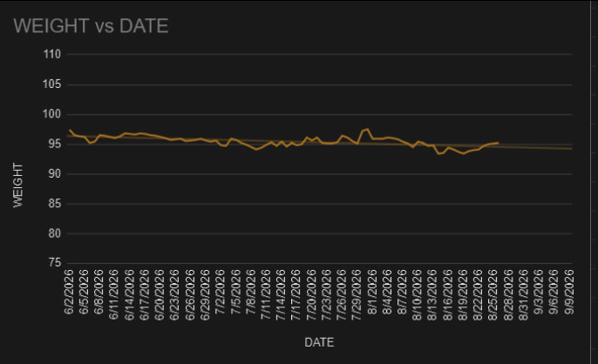
Task: Choose the 8/1/2026 date label
Action: [372, 292]
